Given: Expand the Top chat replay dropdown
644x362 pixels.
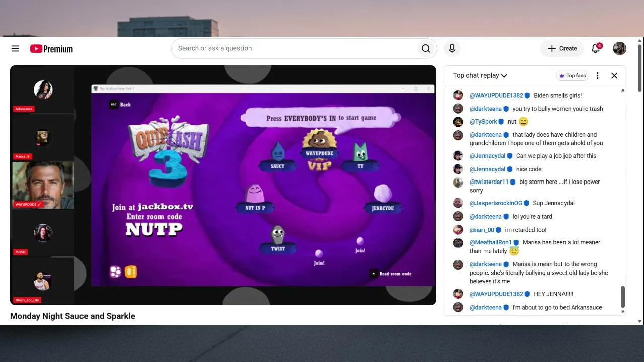Looking at the screenshot, I should click(480, 76).
